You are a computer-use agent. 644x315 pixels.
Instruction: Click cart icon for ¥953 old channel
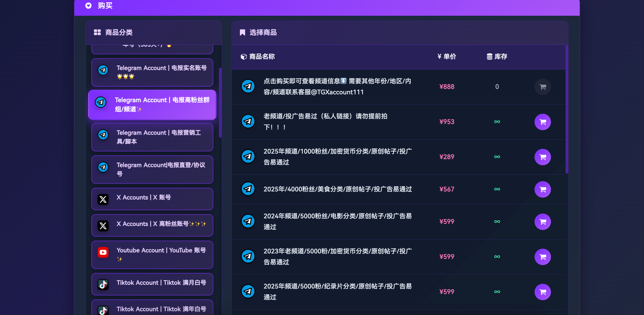[542, 122]
